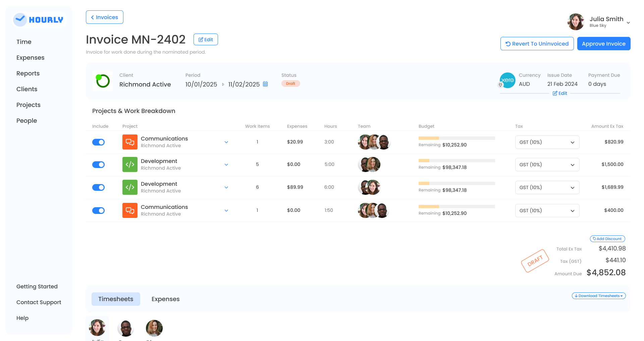Image resolution: width=644 pixels, height=341 pixels.
Task: Disable the include toggle for the 5-item Development row
Action: [98, 165]
